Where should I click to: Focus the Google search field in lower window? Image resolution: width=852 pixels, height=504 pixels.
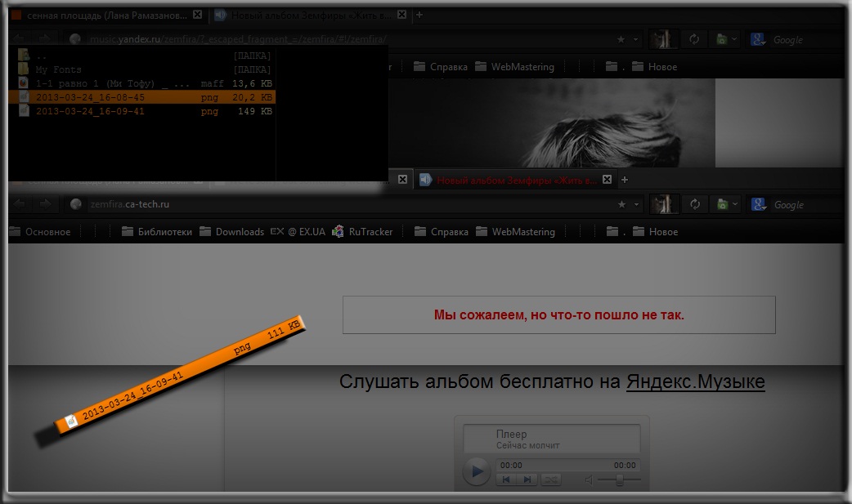pyautogui.click(x=808, y=205)
